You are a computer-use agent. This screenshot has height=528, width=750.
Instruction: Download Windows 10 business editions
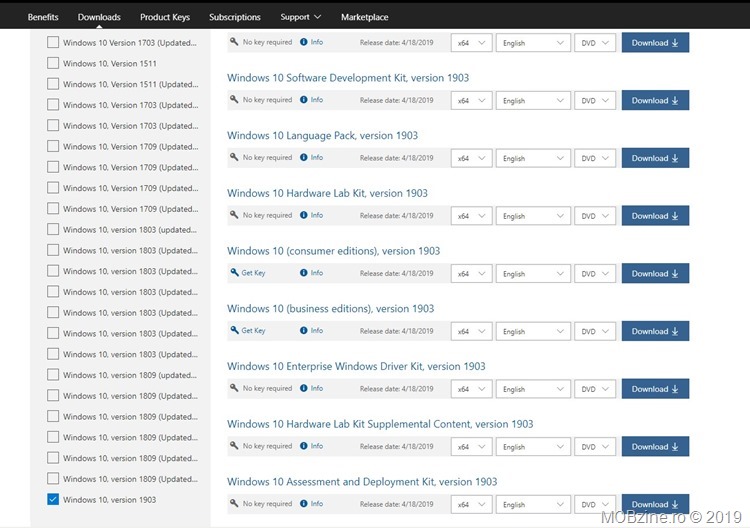(x=655, y=331)
